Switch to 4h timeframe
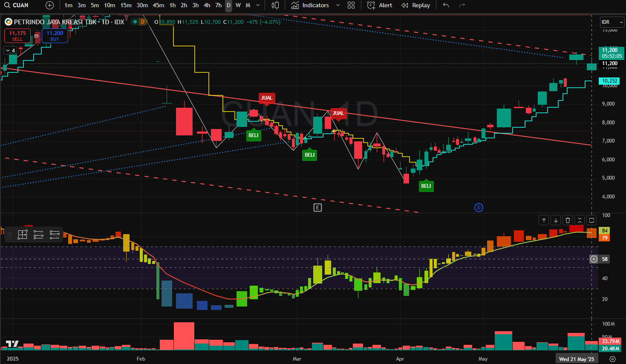Image resolution: width=626 pixels, height=364 pixels. pyautogui.click(x=207, y=5)
